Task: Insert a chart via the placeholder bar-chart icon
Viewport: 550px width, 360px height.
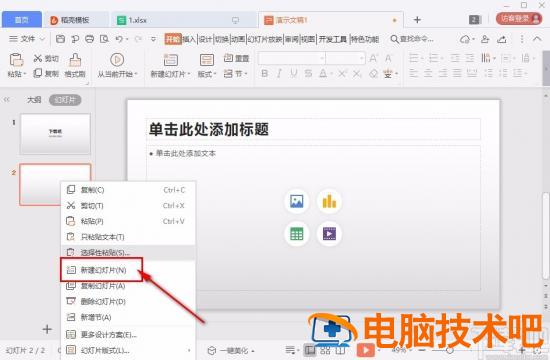Action: click(x=329, y=201)
